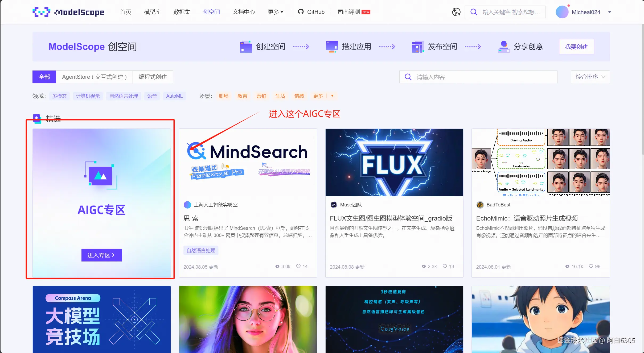This screenshot has height=353, width=644.
Task: Switch to AgentStore（交互式创建）tab
Action: (94, 77)
